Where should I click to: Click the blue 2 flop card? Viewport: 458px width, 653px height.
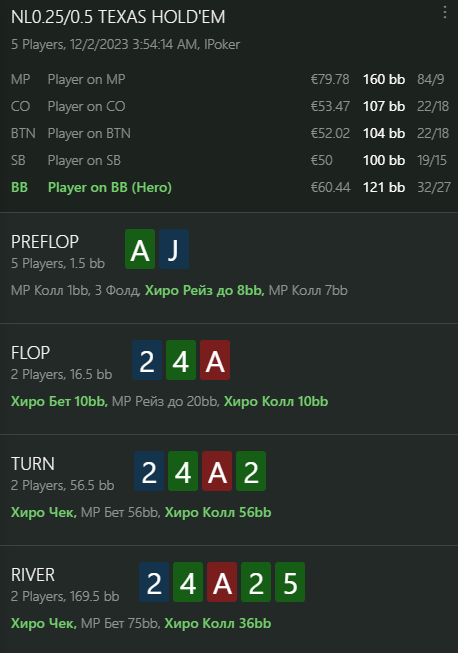[x=147, y=360]
